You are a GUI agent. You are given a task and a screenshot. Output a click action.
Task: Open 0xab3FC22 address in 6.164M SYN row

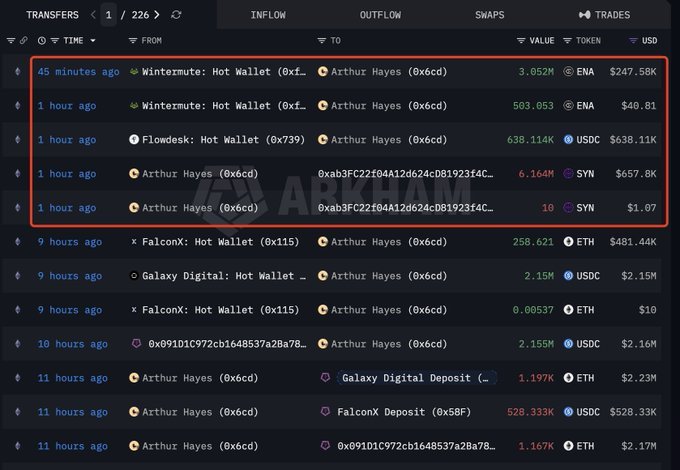405,174
